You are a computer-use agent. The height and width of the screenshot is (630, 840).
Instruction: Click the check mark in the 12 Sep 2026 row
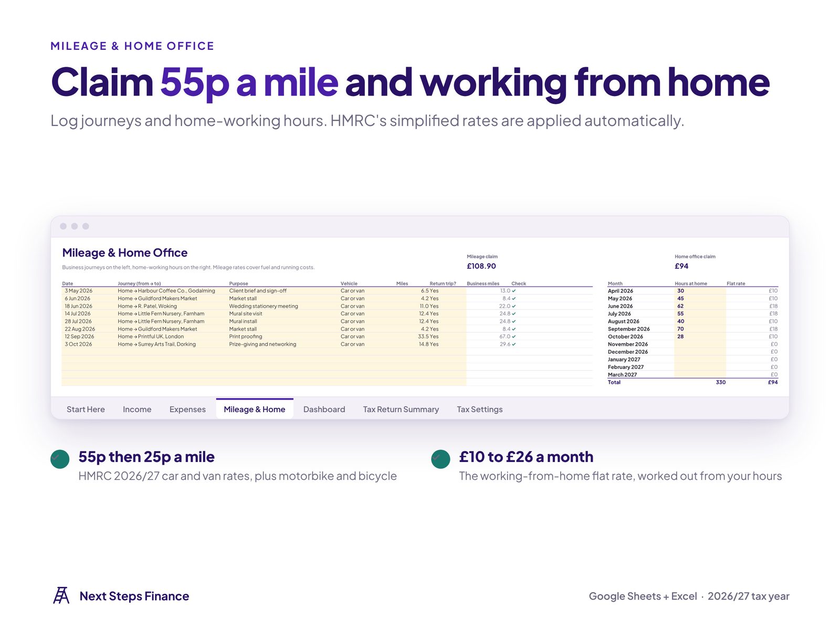point(514,337)
